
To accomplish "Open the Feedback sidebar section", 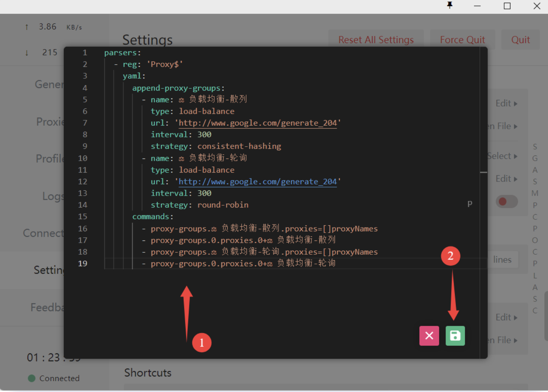I will 48,307.
